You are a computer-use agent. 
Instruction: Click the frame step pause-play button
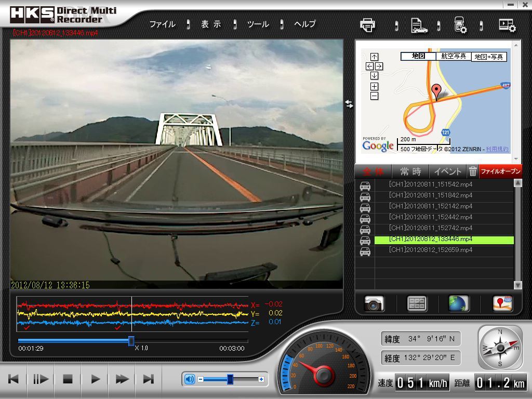coord(41,379)
